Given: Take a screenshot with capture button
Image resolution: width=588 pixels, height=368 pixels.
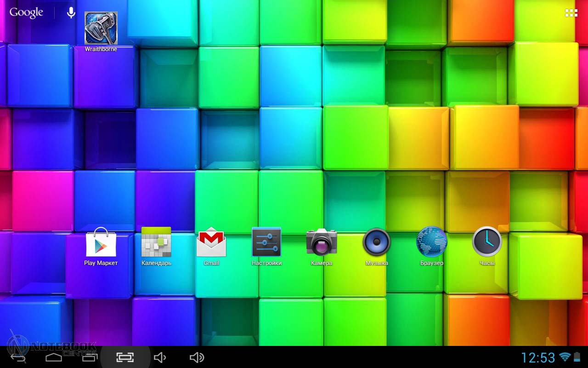Looking at the screenshot, I should coord(125,357).
